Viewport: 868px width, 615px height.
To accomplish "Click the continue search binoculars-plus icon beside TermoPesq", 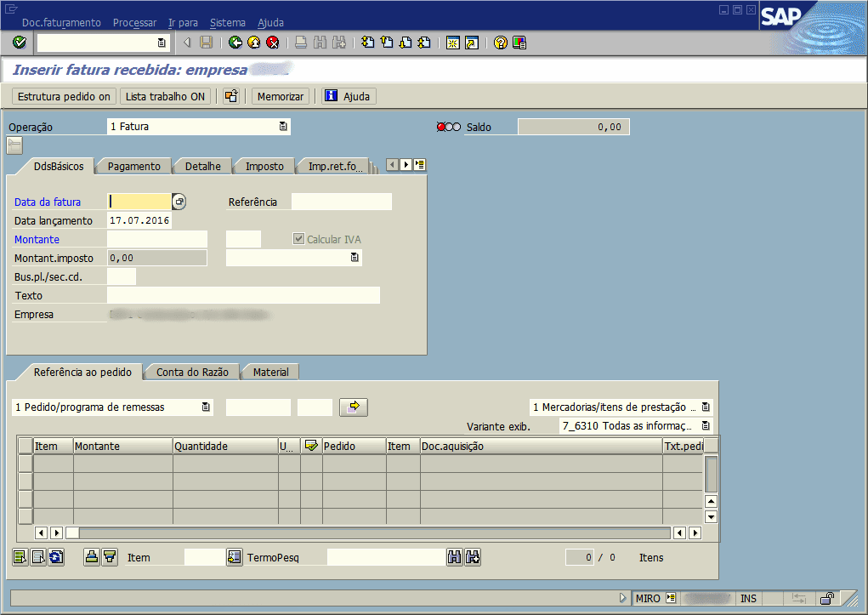I will (473, 557).
